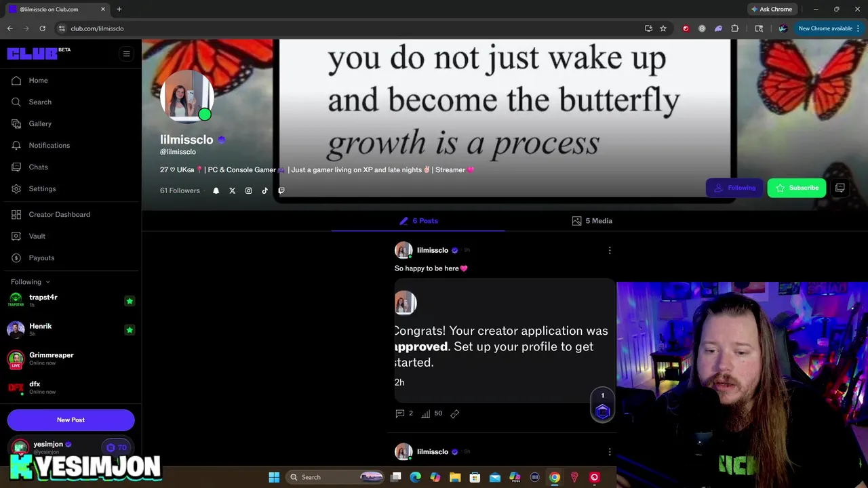The image size is (868, 488).
Task: Open lilmissclo's X profile icon
Action: point(232,190)
